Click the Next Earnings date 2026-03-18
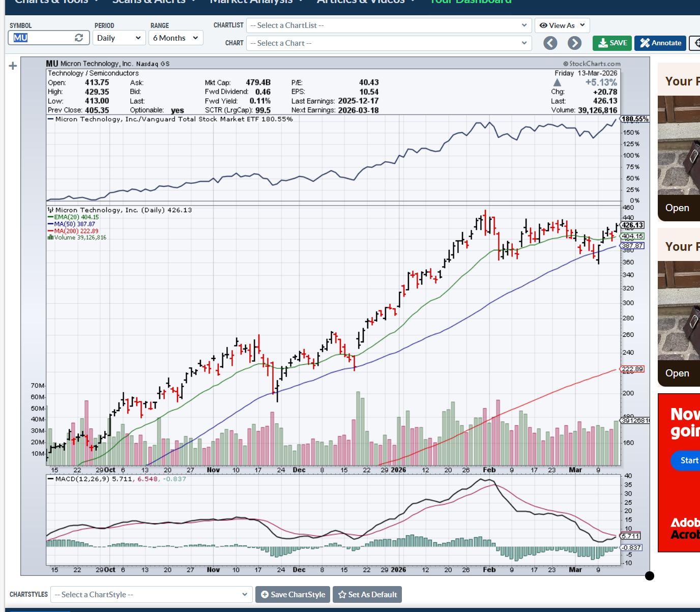This screenshot has width=700, height=612. click(358, 110)
